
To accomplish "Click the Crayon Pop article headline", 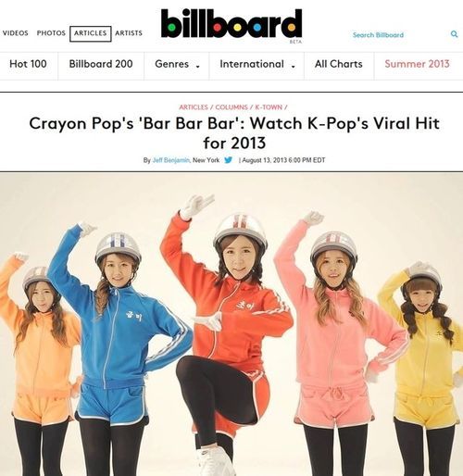I will [234, 132].
